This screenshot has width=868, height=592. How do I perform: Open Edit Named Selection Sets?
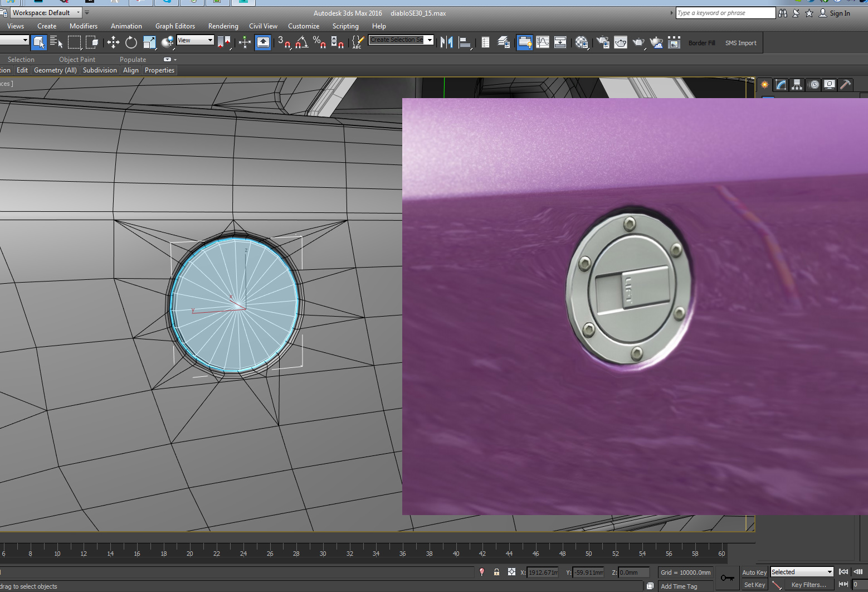pos(358,42)
